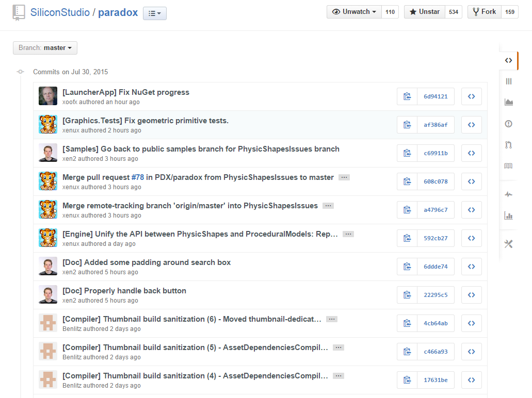The image size is (532, 398).
Task: Copy commit af386af details via clipboard icon
Action: point(407,124)
